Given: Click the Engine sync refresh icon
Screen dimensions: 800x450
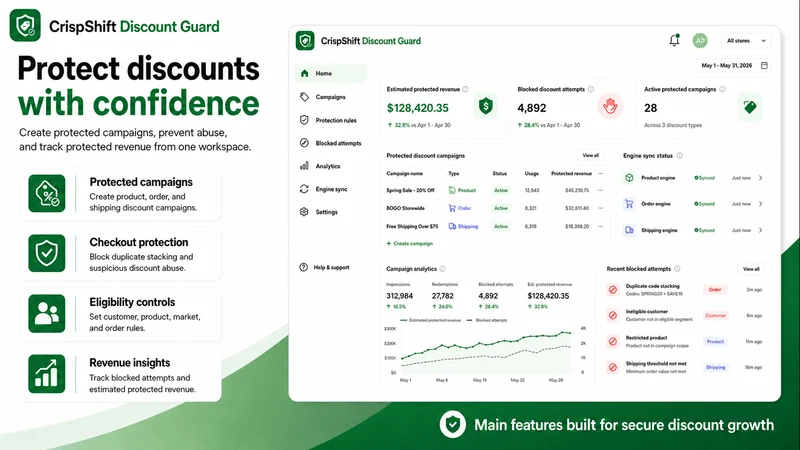Looking at the screenshot, I should click(x=304, y=189).
